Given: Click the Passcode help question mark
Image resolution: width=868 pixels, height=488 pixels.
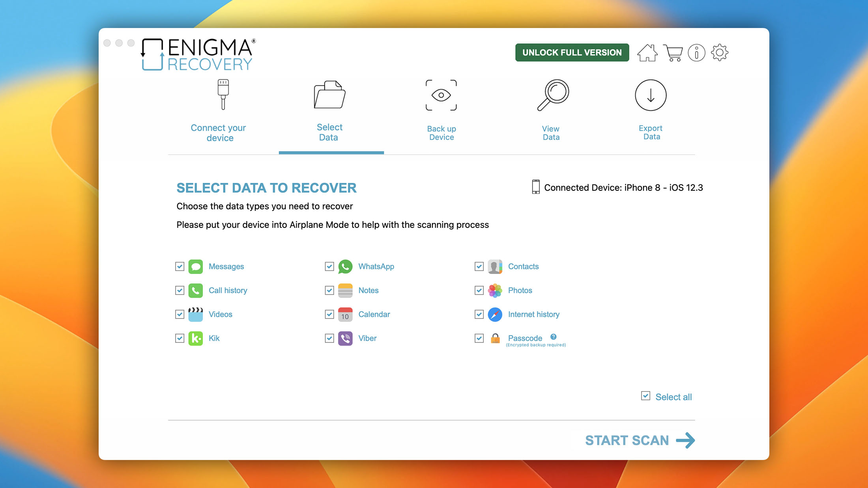Looking at the screenshot, I should 554,337.
